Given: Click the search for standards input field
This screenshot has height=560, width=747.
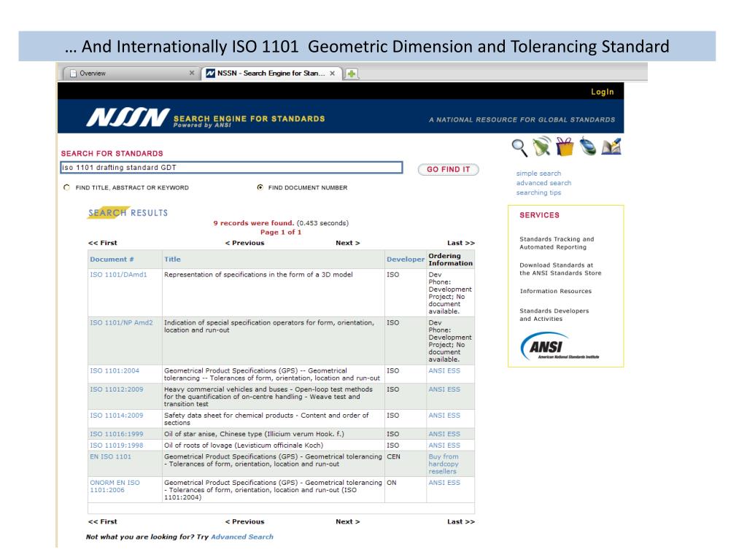Looking at the screenshot, I should 231,168.
